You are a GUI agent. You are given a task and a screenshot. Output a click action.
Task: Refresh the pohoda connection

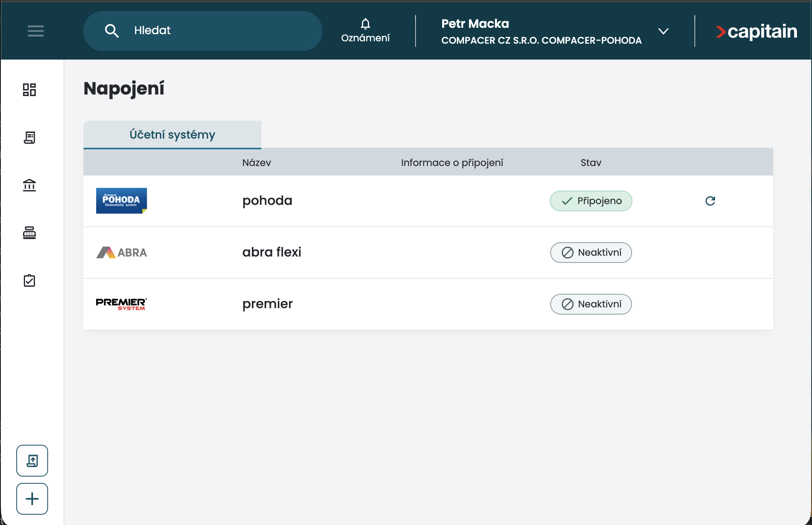pyautogui.click(x=710, y=201)
